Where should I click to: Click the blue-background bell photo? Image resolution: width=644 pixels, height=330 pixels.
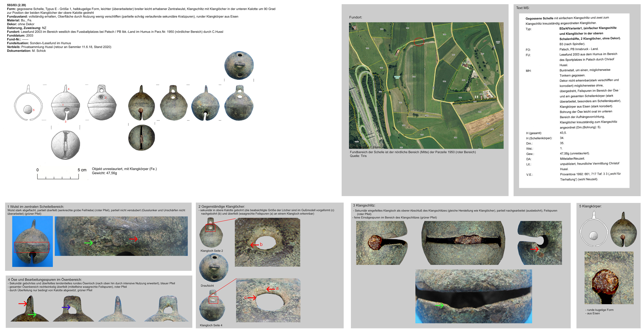pyautogui.click(x=32, y=241)
